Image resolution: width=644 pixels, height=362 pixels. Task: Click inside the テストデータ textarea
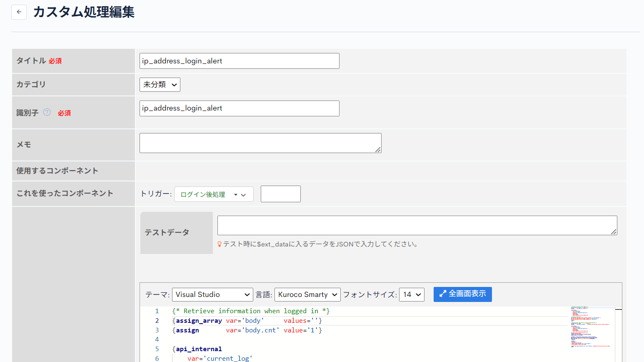(x=417, y=226)
